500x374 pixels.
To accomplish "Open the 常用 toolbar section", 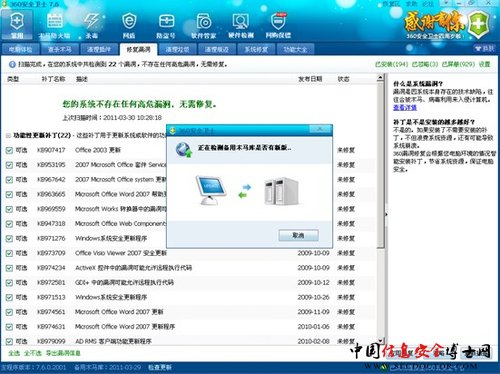I will (17, 25).
